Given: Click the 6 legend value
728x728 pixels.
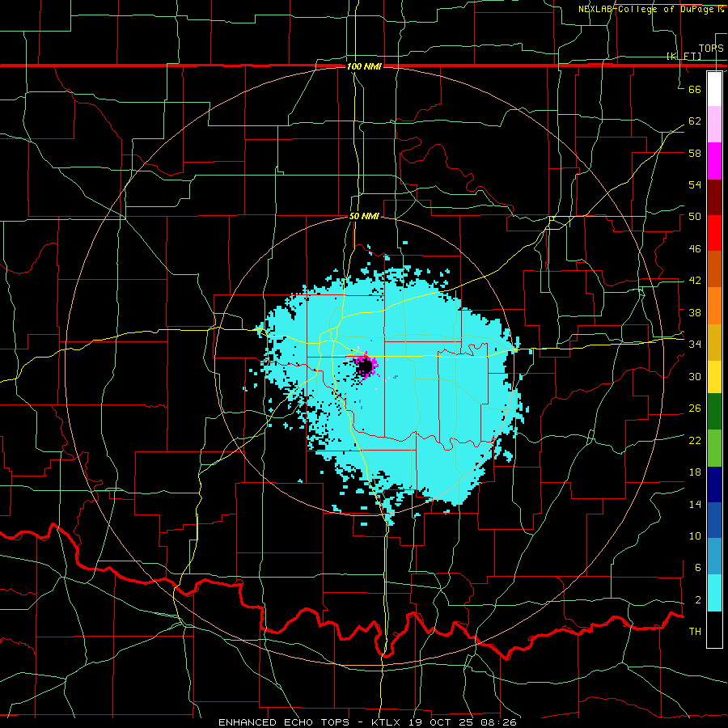Looking at the screenshot, I should (698, 568).
